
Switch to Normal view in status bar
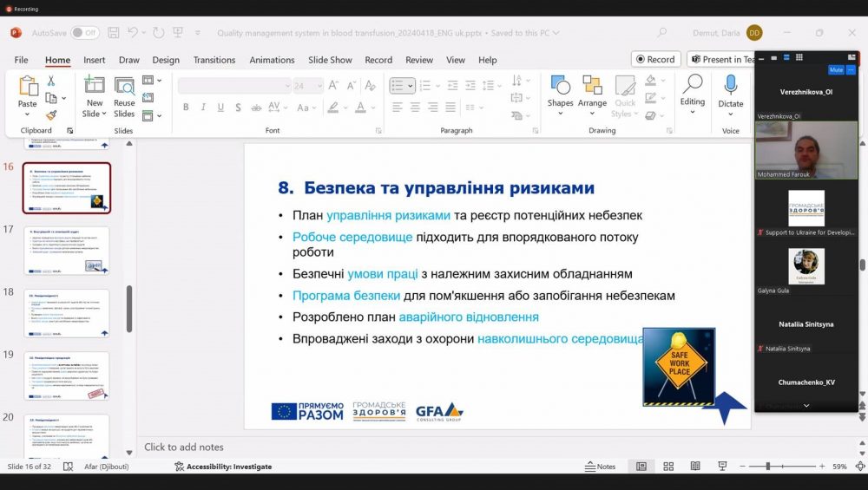pos(641,467)
